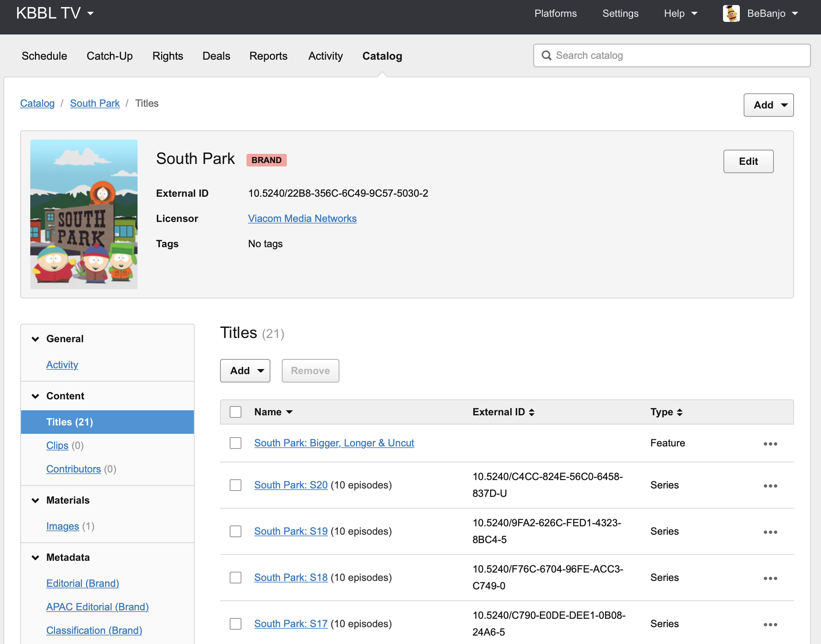This screenshot has width=821, height=644.
Task: Open the three-dot menu for Bigger, Longer & Uncut
Action: pyautogui.click(x=770, y=443)
